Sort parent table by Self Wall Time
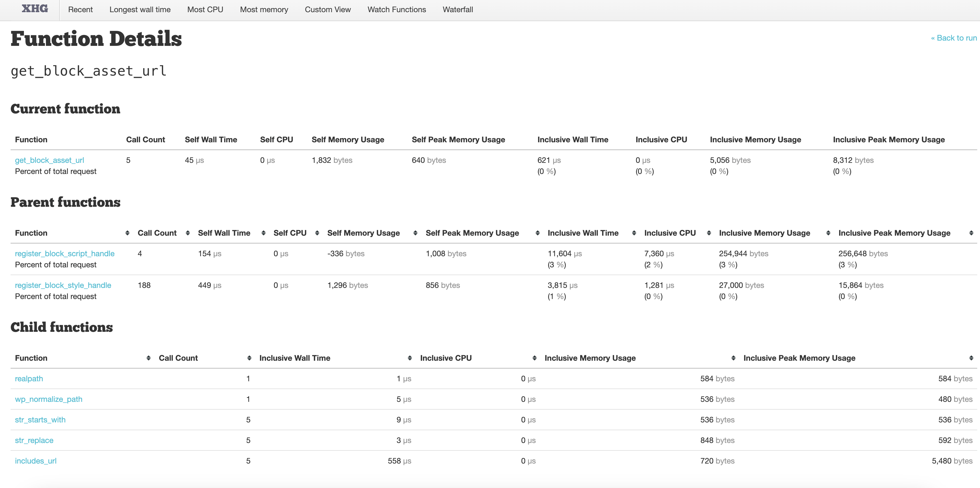 pyautogui.click(x=224, y=233)
